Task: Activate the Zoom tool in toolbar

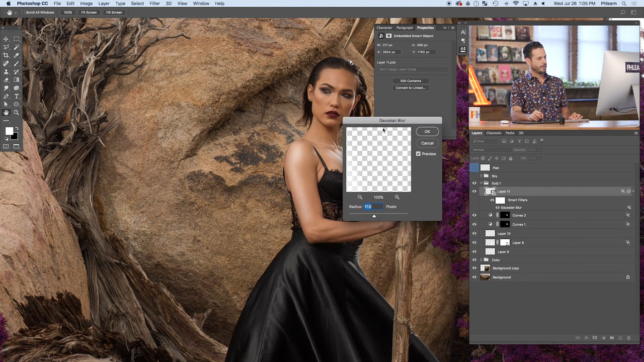Action: 16,113
